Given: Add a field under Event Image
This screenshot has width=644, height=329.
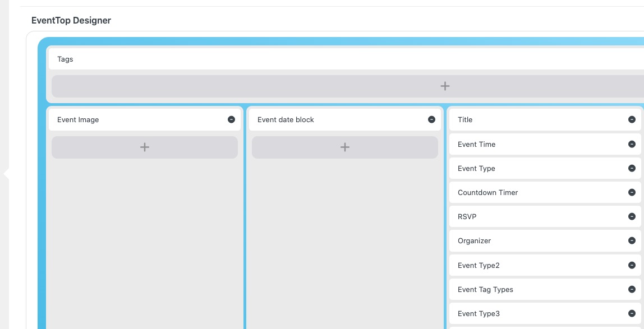Looking at the screenshot, I should pyautogui.click(x=145, y=147).
